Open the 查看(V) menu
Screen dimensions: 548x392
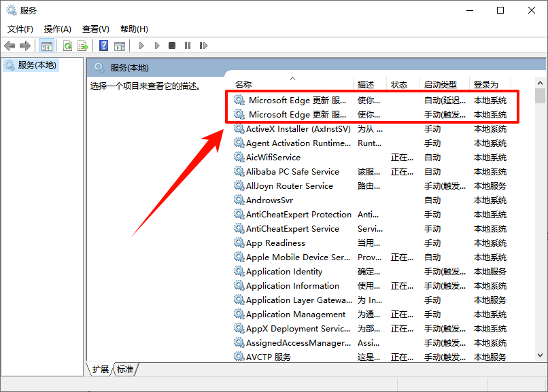click(96, 29)
